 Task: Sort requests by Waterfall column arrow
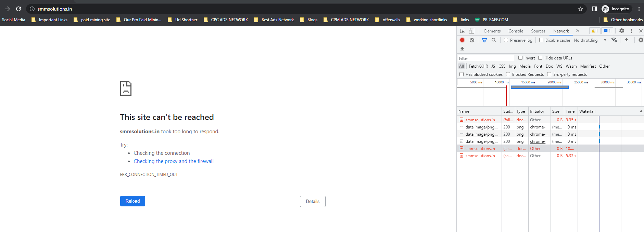point(641,111)
